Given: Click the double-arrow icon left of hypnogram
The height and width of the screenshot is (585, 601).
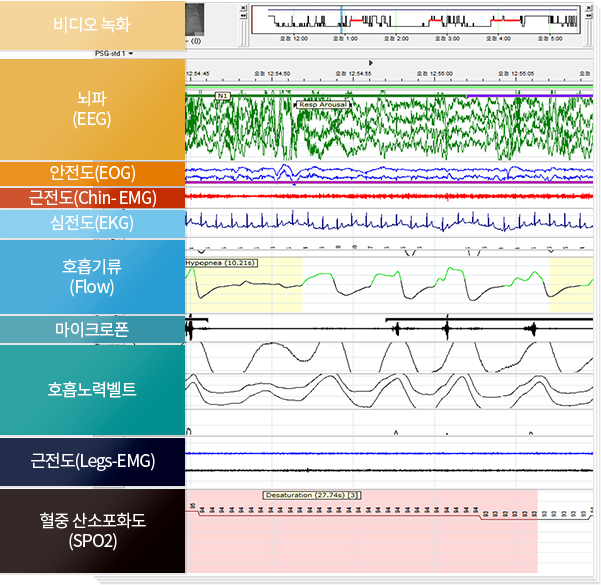Looking at the screenshot, I should [243, 15].
